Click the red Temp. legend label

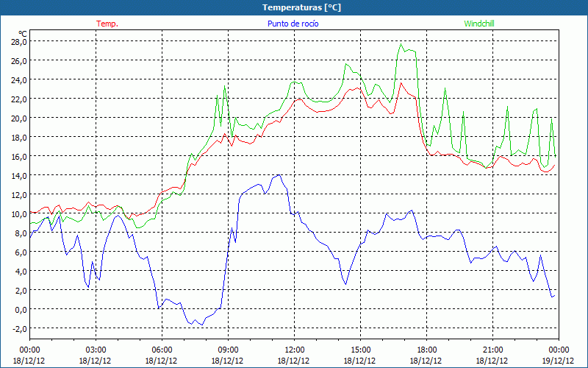(107, 24)
